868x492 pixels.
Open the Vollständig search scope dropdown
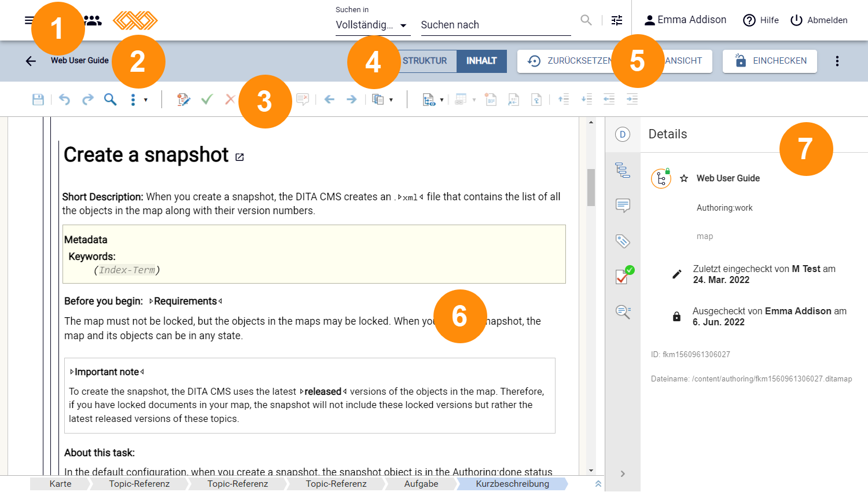coord(373,25)
